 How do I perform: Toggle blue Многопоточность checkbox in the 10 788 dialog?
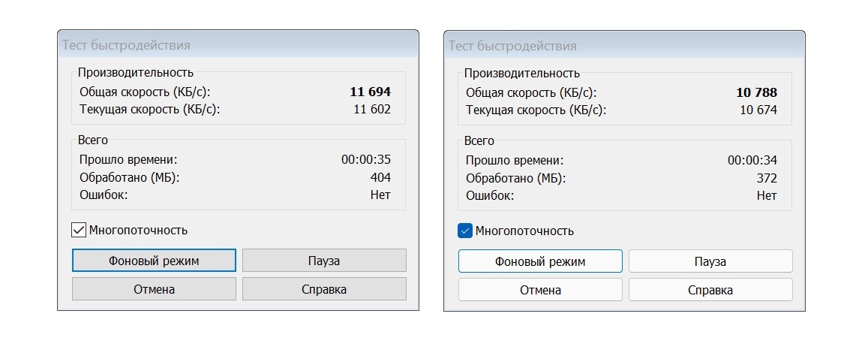coord(465,231)
